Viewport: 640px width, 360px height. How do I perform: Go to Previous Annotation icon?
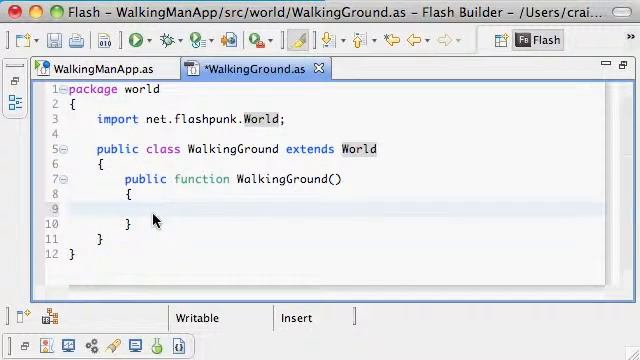tap(359, 40)
